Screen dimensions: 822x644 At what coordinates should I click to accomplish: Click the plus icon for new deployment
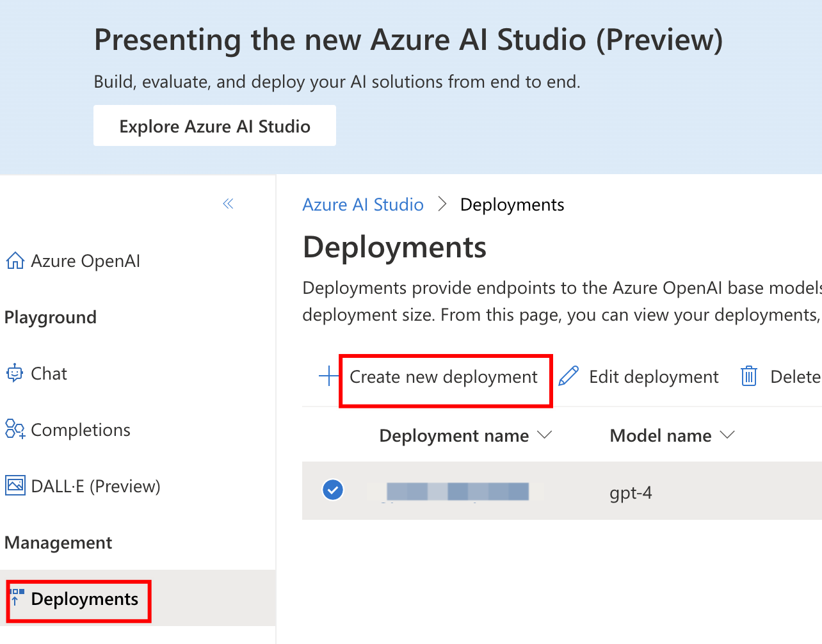point(329,376)
